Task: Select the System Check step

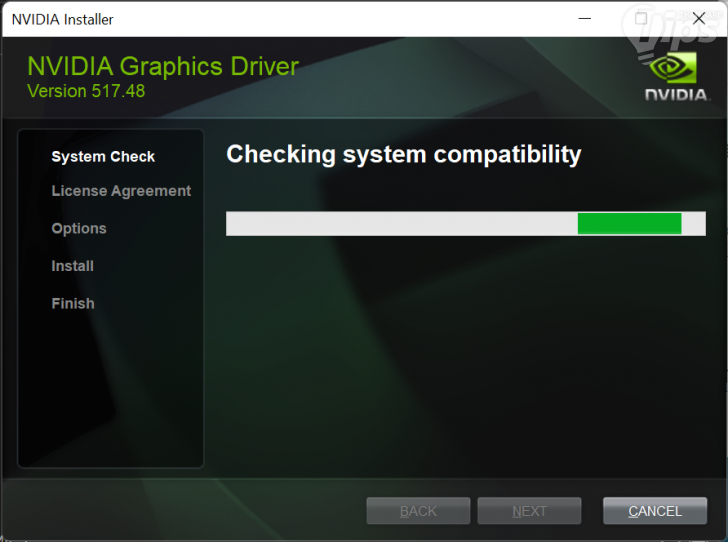Action: (x=103, y=157)
